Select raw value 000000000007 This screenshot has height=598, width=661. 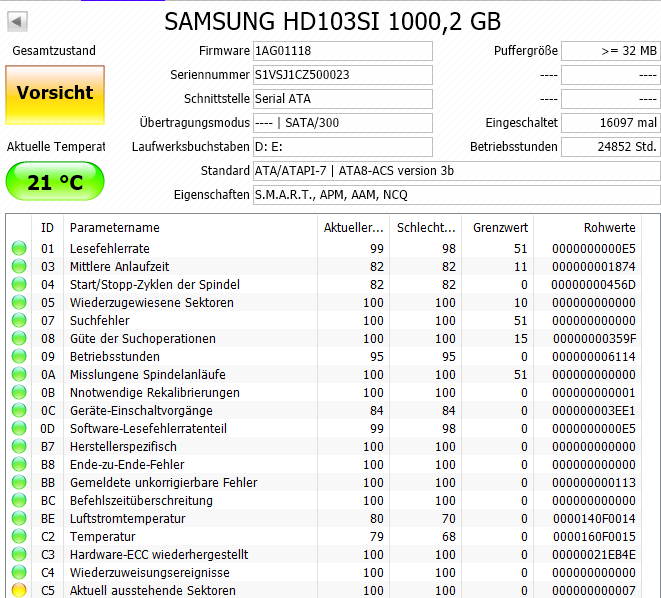tap(594, 591)
